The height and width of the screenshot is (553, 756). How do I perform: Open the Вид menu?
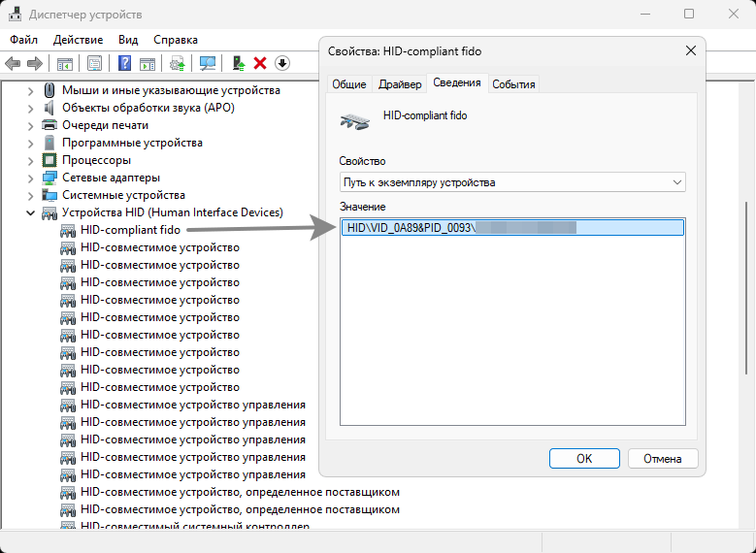coord(128,40)
